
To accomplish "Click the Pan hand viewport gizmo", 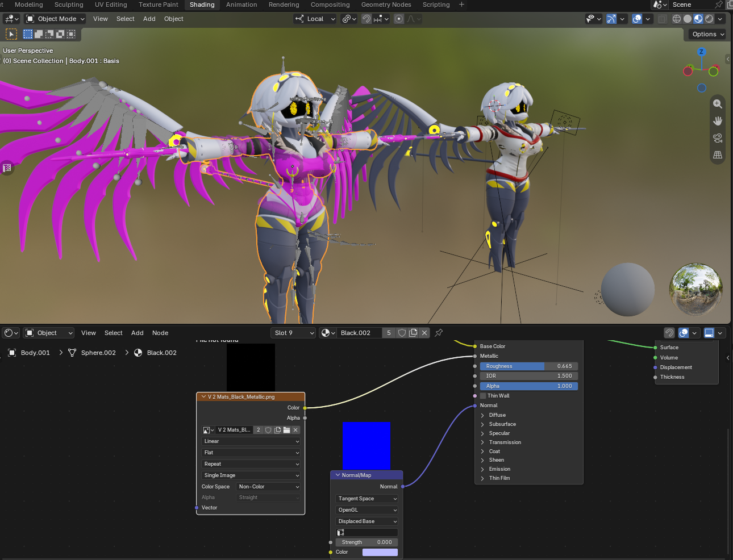I will coord(718,121).
